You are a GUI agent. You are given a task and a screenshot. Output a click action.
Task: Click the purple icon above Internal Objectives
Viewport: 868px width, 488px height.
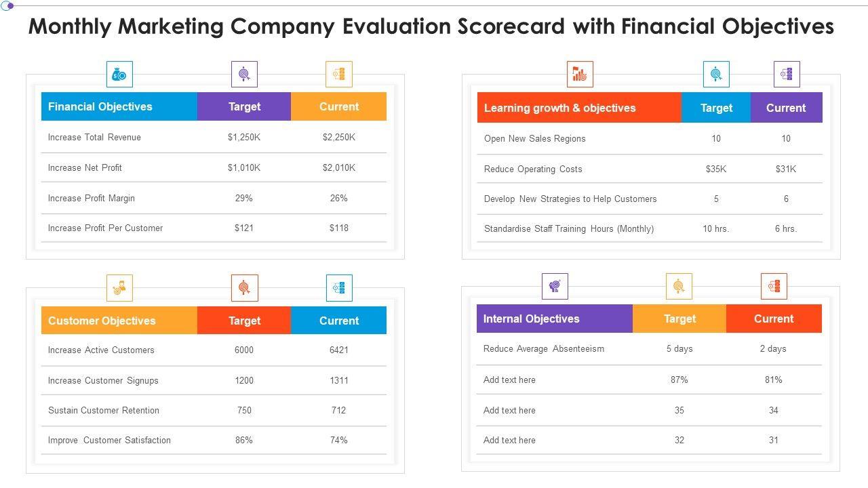[555, 287]
